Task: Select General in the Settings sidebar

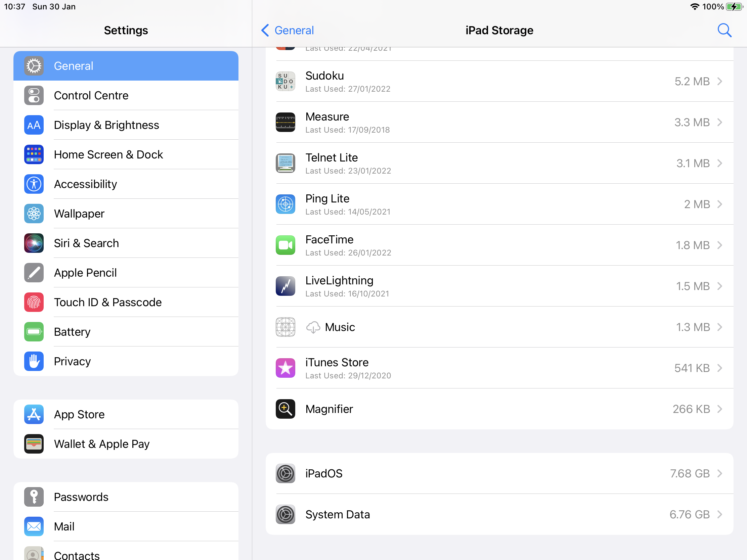Action: (126, 66)
